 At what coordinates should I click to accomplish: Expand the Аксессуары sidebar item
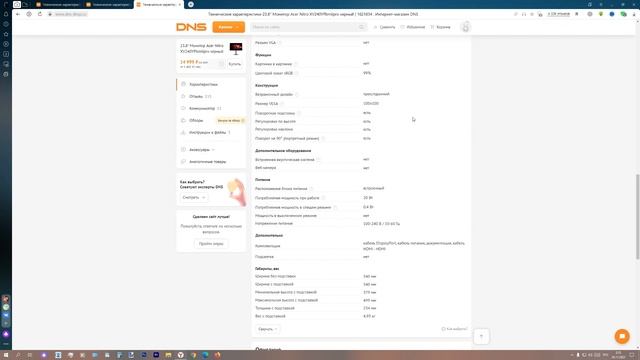211,149
